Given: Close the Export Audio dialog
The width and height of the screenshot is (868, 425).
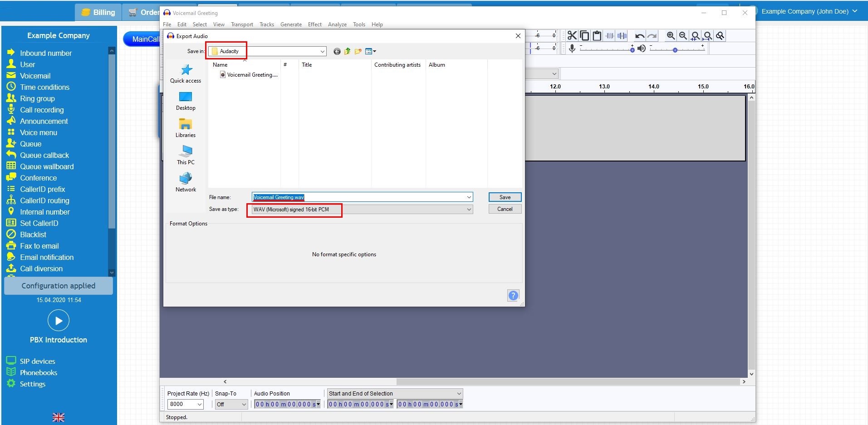Looking at the screenshot, I should [518, 36].
